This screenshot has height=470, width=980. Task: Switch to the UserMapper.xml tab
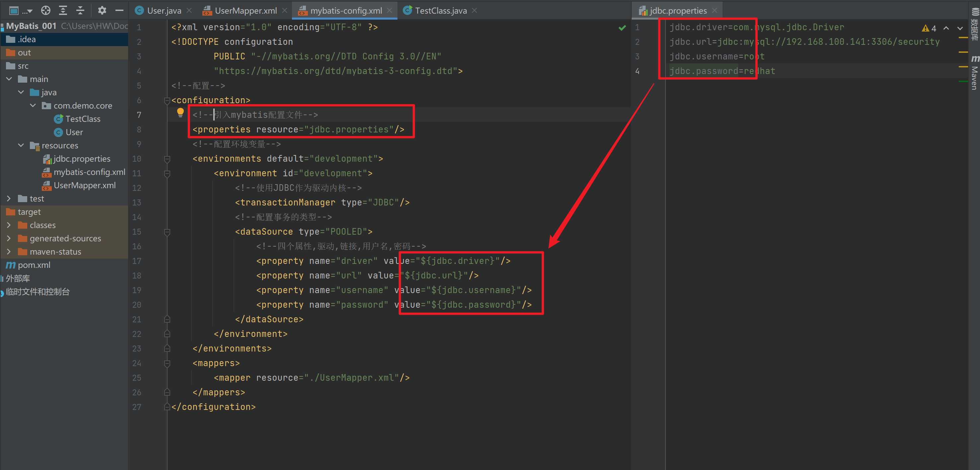[245, 11]
